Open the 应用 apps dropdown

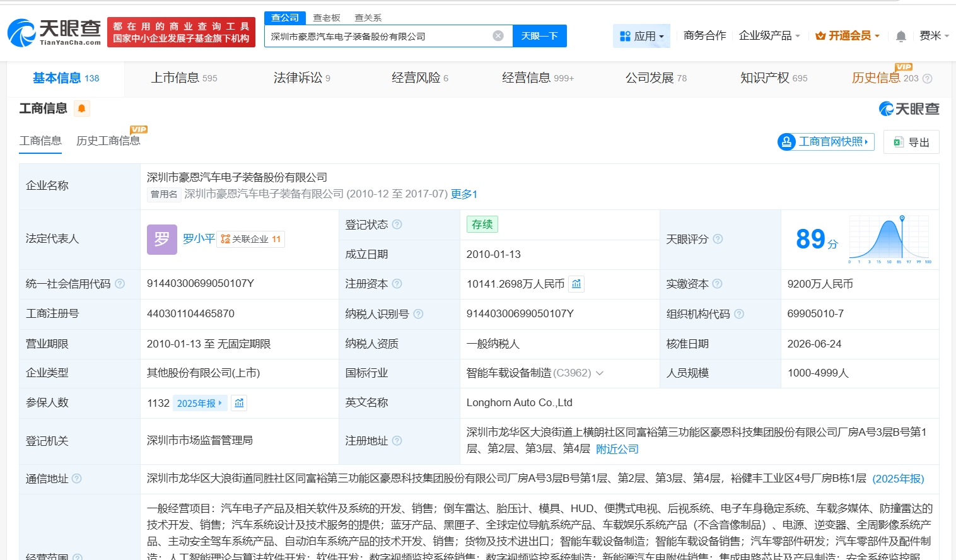(641, 36)
